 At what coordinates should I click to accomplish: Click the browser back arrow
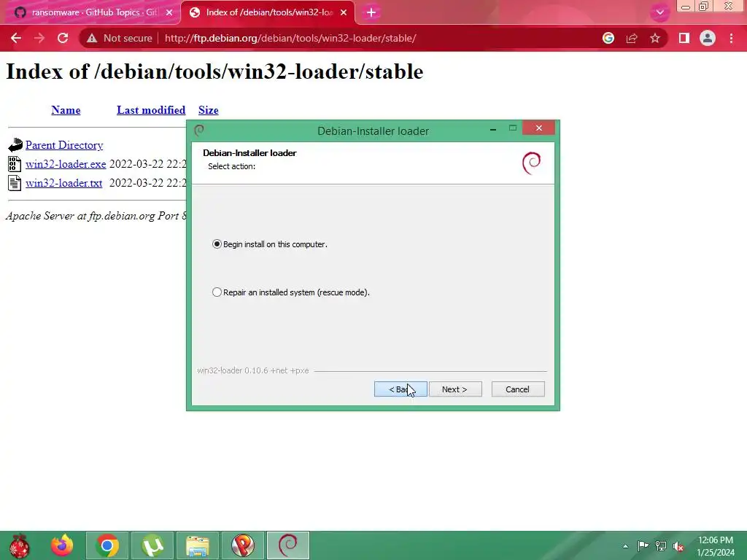pyautogui.click(x=16, y=38)
